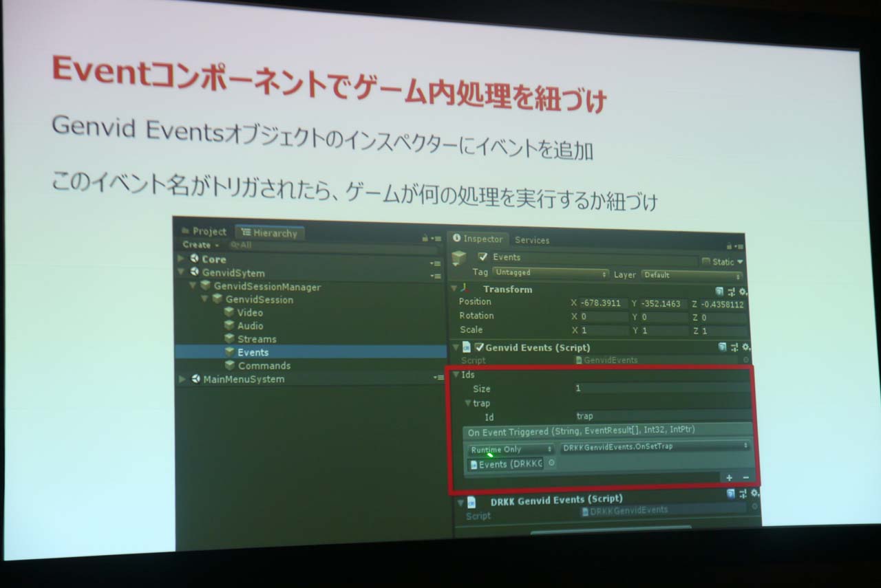
Task: Switch to the Inspector tab
Action: pos(478,239)
